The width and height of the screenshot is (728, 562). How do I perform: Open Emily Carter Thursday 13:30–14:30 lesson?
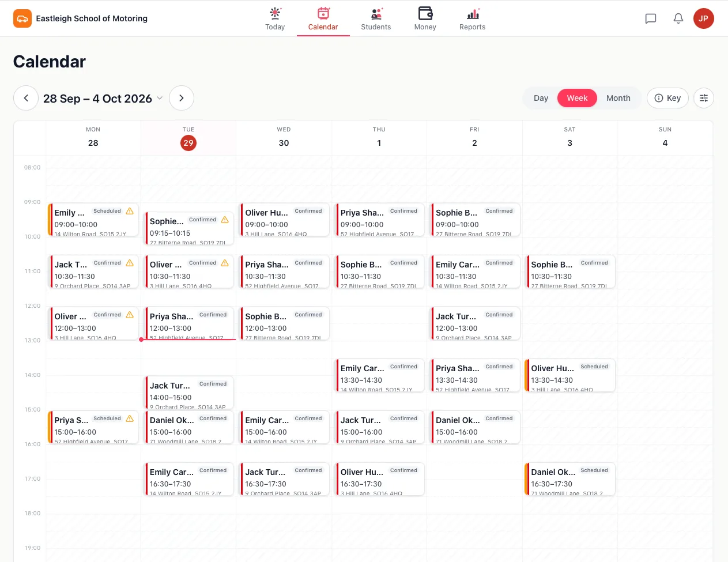[380, 375]
